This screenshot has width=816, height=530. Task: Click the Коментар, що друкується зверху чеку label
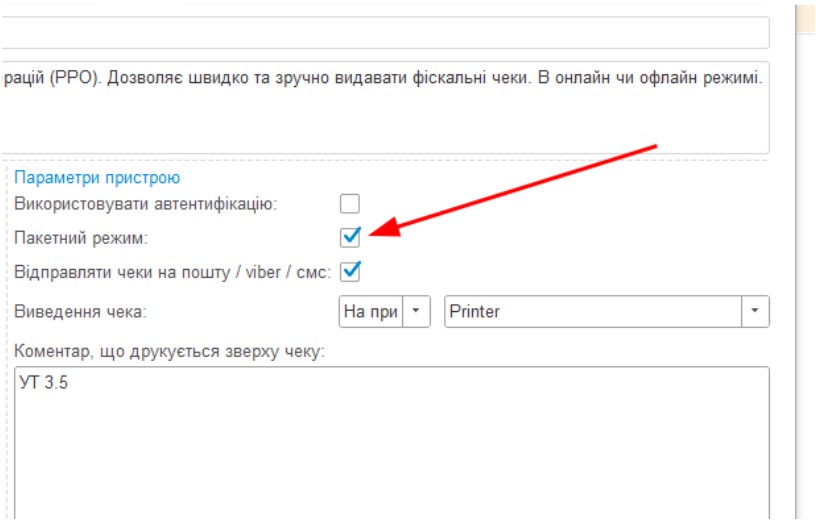click(x=170, y=350)
